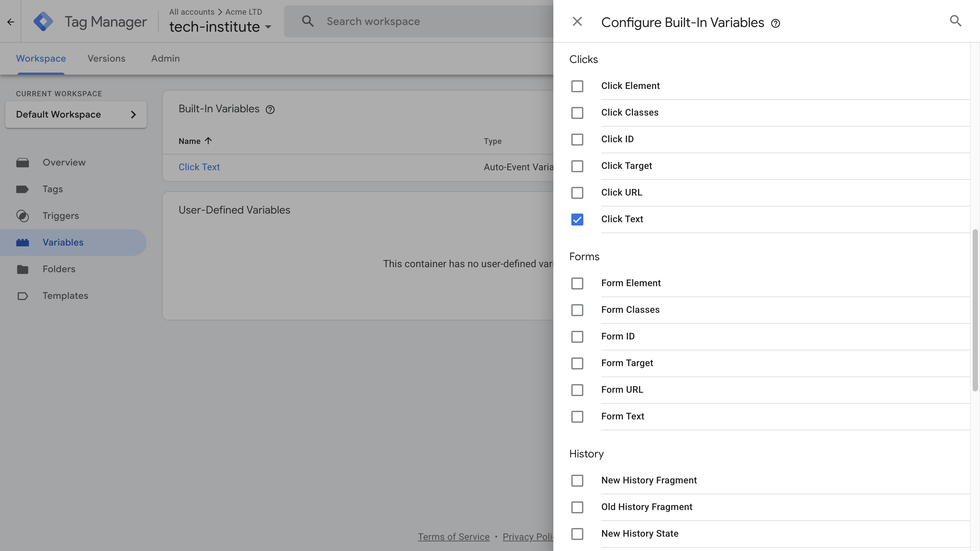Viewport: 980px width, 551px height.
Task: Switch to the Versions tab
Action: click(x=106, y=58)
